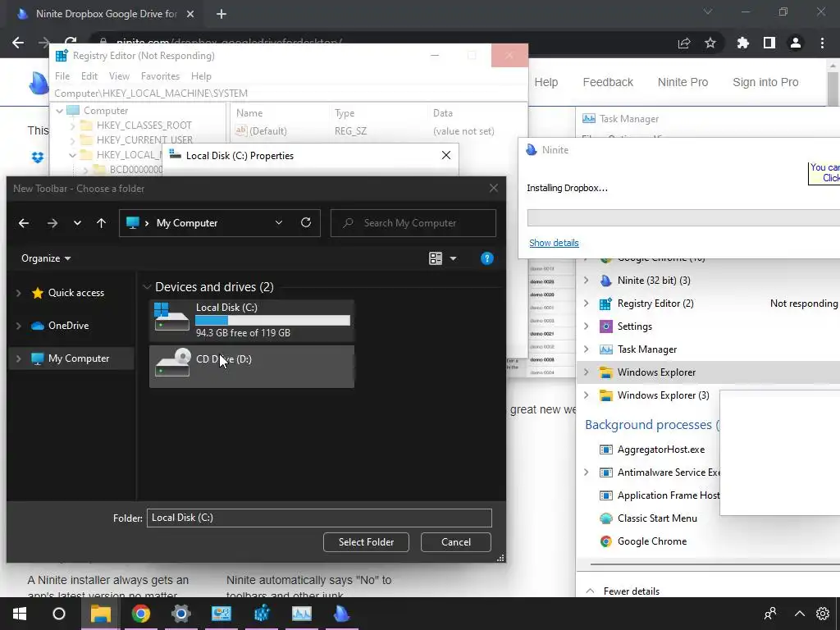The image size is (840, 630).
Task: Click Sign into Pro link
Action: point(765,82)
